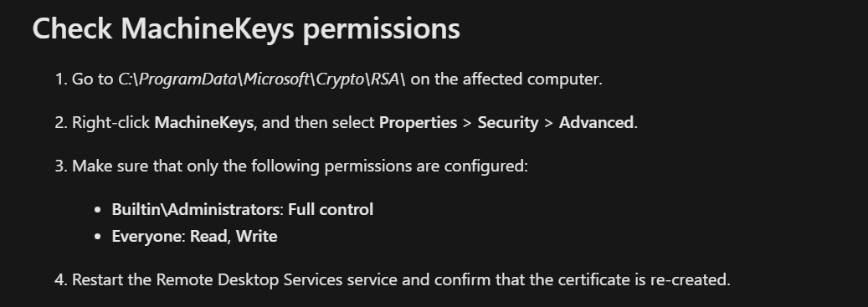This screenshot has height=307, width=868.
Task: Click the phrase on the affected computer
Action: pos(506,79)
